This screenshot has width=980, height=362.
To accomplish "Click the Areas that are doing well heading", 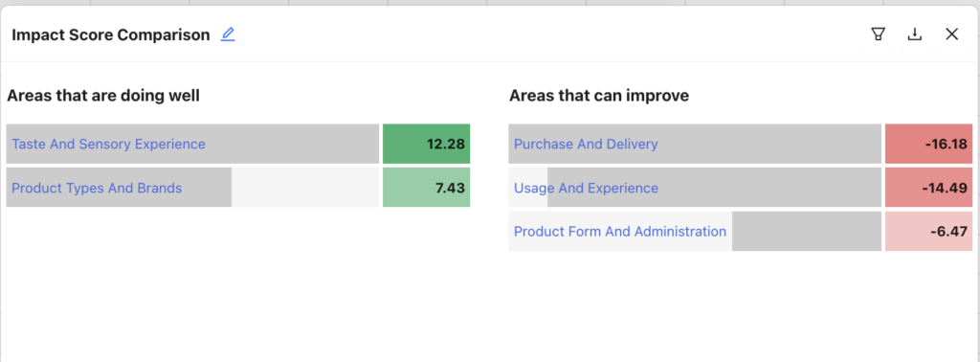I will (103, 96).
